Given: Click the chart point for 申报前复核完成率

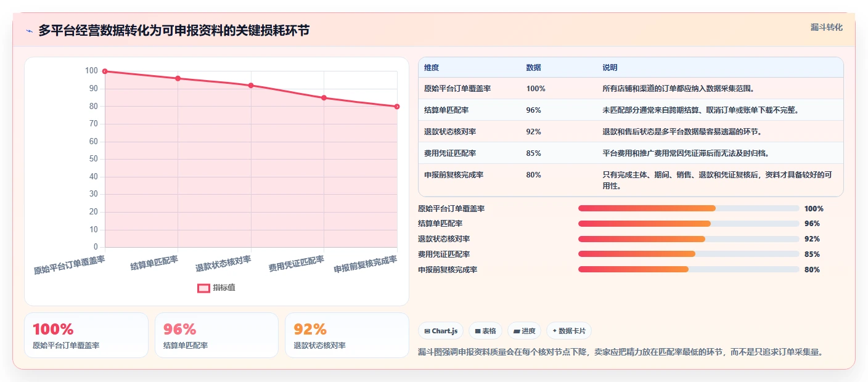Looking at the screenshot, I should pos(397,107).
